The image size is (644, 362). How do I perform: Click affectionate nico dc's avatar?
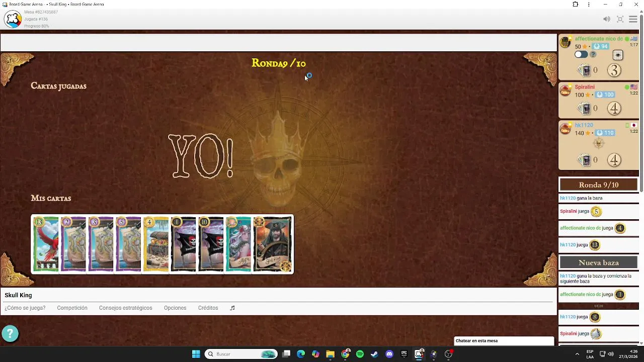point(566,42)
